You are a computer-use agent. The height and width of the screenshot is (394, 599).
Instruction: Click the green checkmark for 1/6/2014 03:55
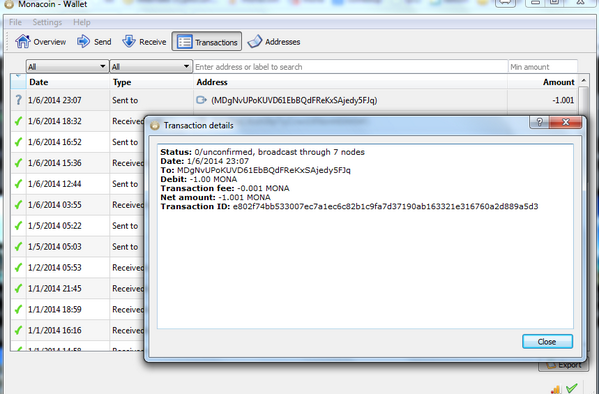point(18,205)
